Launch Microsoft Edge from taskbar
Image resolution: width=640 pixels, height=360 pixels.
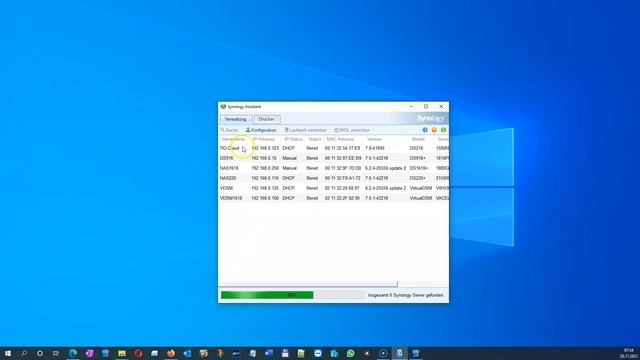point(73,353)
